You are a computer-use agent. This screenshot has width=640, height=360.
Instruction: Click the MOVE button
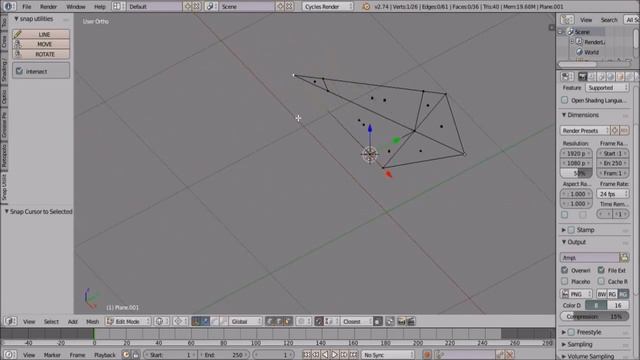tap(41, 44)
